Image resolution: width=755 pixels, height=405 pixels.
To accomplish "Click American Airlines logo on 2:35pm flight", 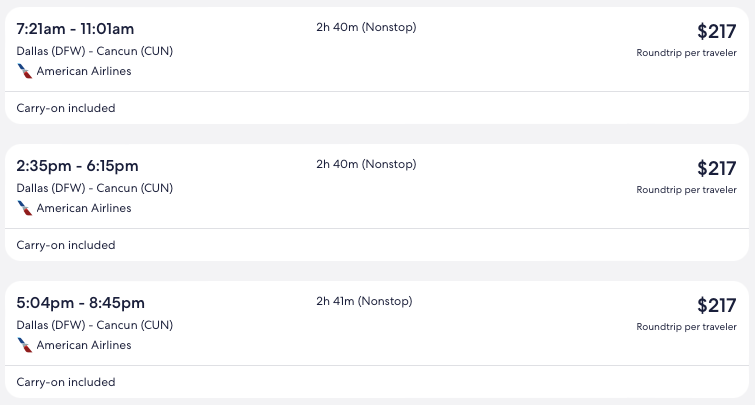I will point(25,208).
